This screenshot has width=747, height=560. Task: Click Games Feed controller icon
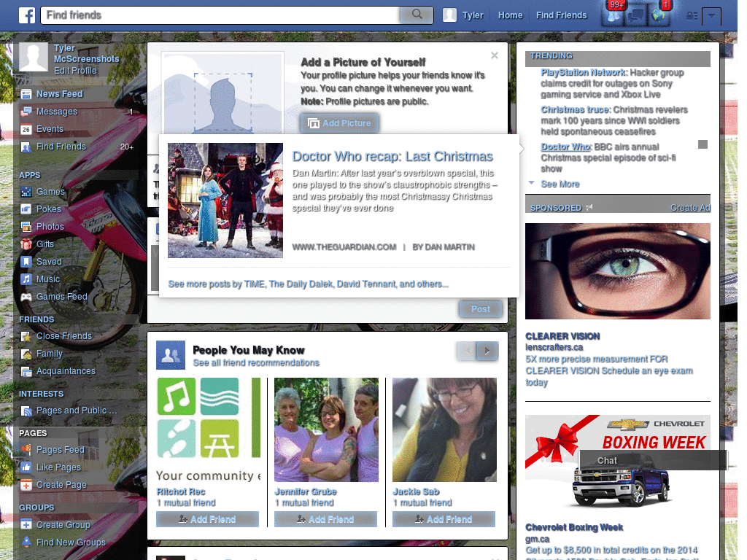26,297
